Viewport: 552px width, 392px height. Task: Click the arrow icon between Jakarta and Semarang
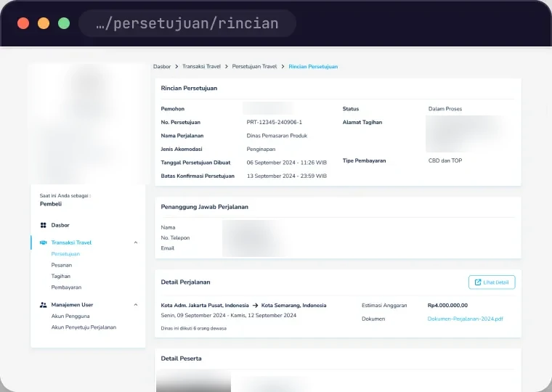click(255, 306)
